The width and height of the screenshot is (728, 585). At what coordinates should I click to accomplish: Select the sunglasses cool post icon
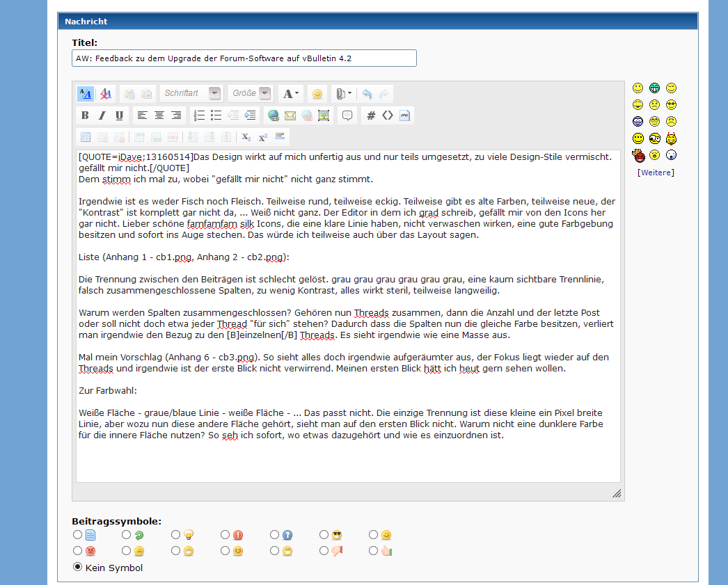click(337, 535)
